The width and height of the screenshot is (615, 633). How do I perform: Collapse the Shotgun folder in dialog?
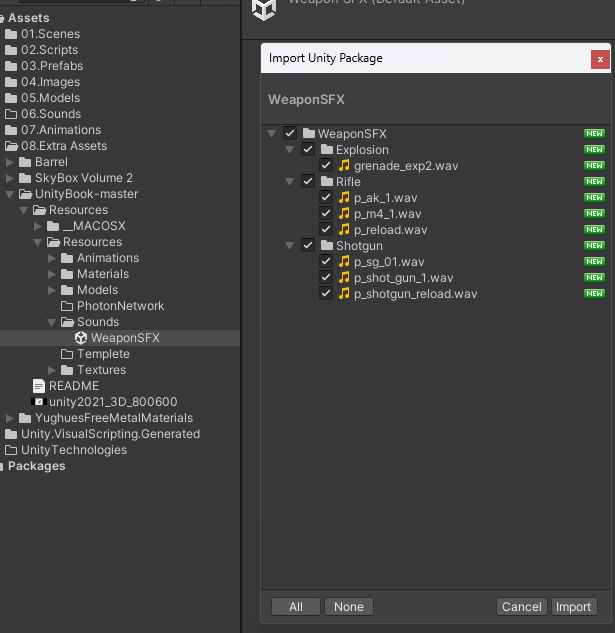pyautogui.click(x=290, y=246)
